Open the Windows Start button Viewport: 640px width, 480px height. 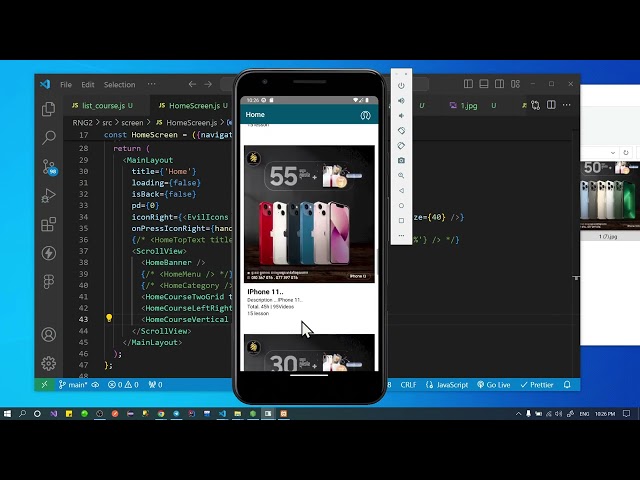point(7,413)
